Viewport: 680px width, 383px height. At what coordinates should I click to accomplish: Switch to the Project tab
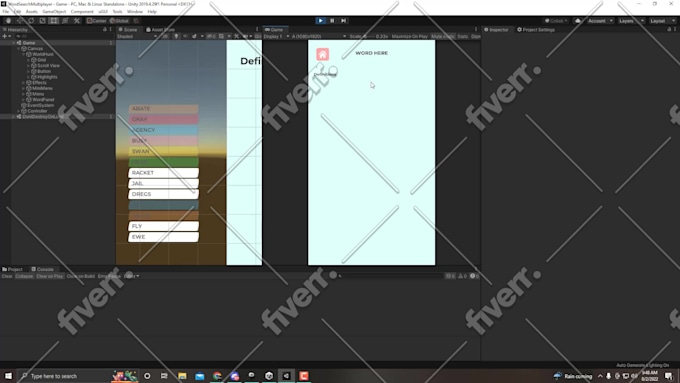(12, 269)
